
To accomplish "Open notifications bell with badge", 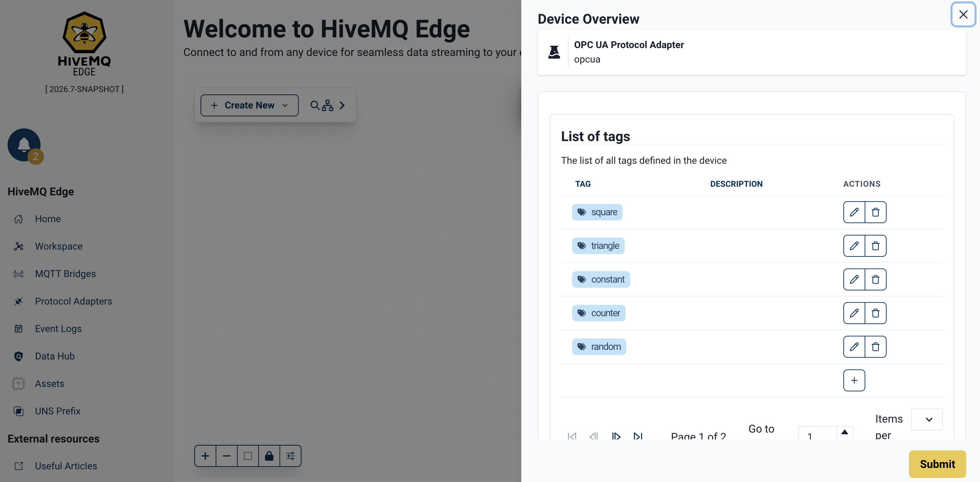I will (24, 145).
